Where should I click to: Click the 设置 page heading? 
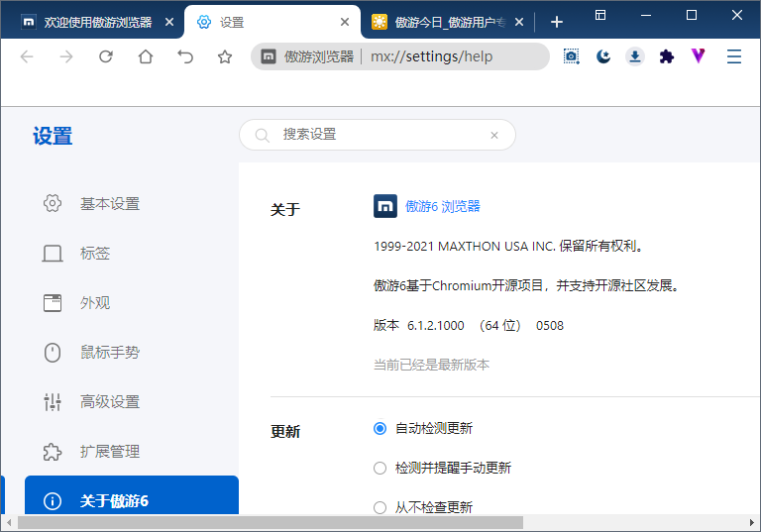(53, 136)
